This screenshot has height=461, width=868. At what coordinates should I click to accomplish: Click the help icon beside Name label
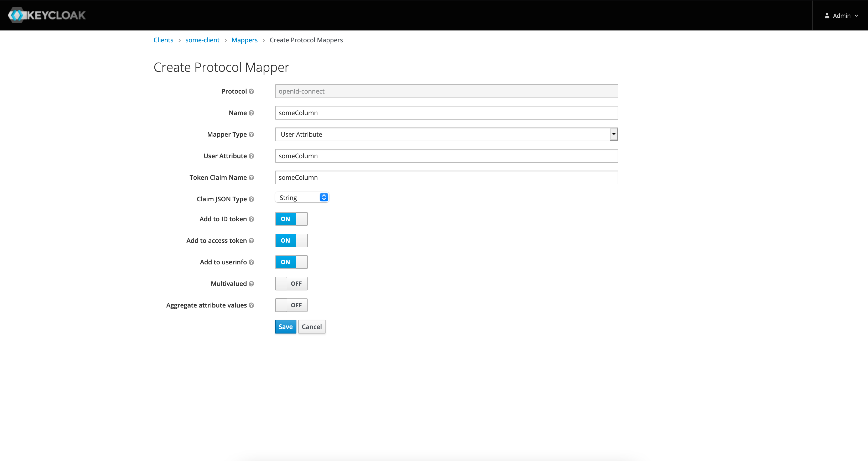click(251, 113)
